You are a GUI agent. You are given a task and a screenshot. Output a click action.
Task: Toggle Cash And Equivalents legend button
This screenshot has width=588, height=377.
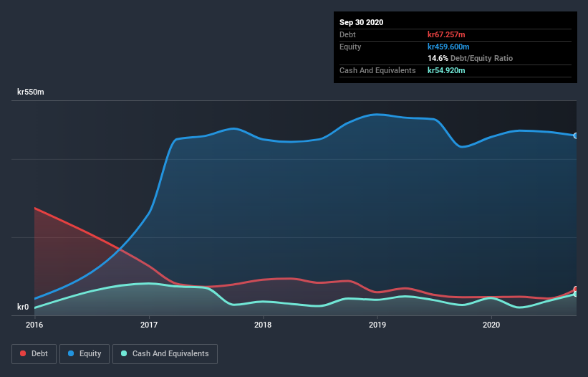[x=165, y=354]
